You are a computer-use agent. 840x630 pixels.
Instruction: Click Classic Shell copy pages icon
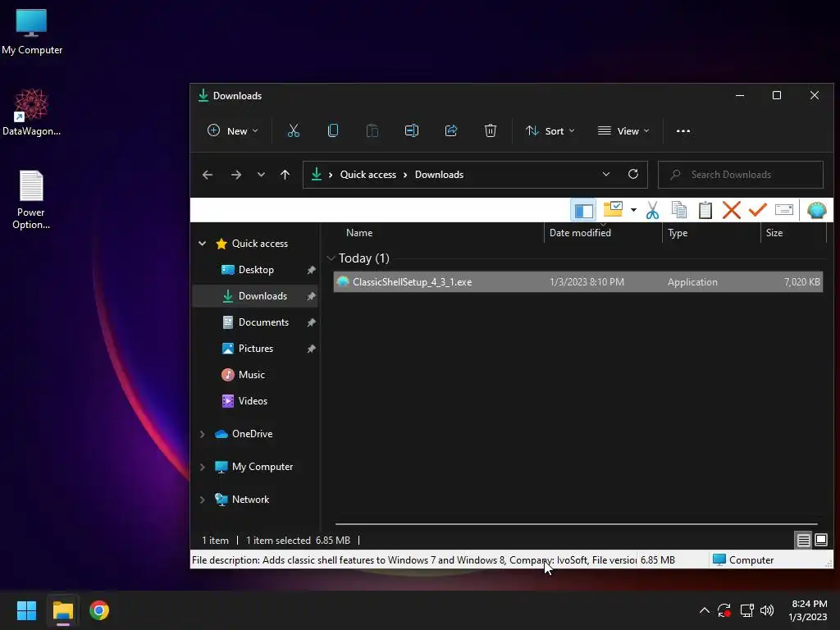coord(678,210)
